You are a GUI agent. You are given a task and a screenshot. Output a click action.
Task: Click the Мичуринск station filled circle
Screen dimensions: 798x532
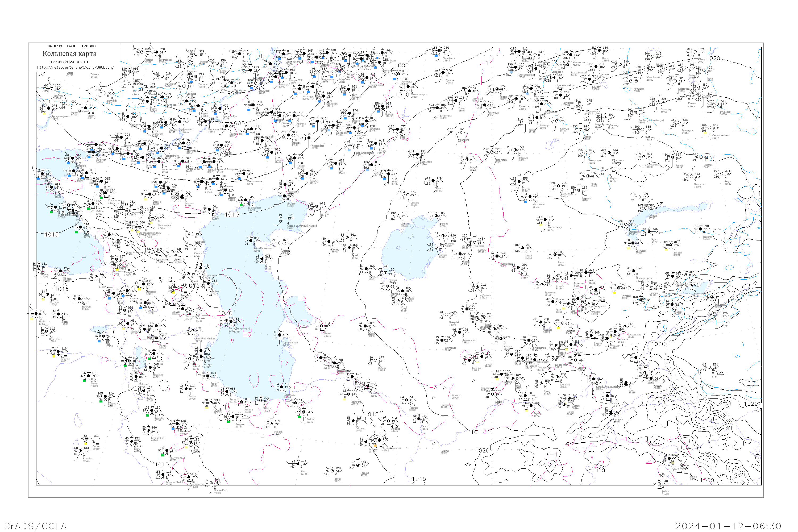[x=156, y=52]
